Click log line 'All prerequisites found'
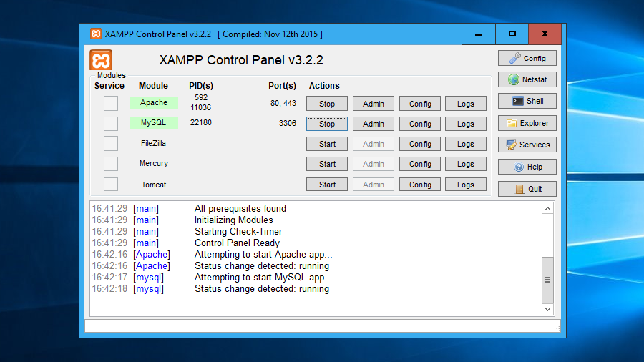The image size is (644, 362). [x=240, y=208]
